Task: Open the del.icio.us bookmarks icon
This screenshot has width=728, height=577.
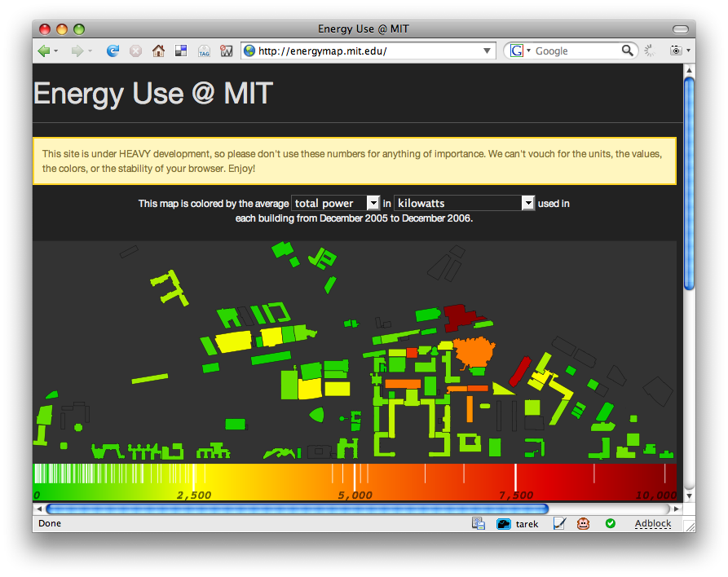Action: coord(181,51)
